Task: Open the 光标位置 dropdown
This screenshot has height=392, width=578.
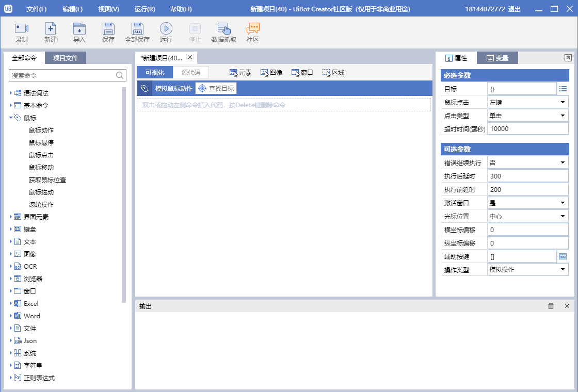Action: pos(528,216)
